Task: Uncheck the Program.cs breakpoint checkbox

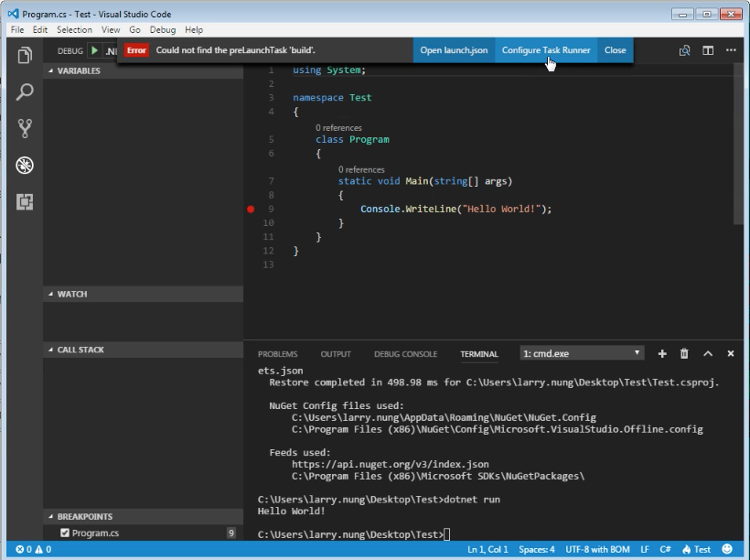Action: (x=65, y=533)
